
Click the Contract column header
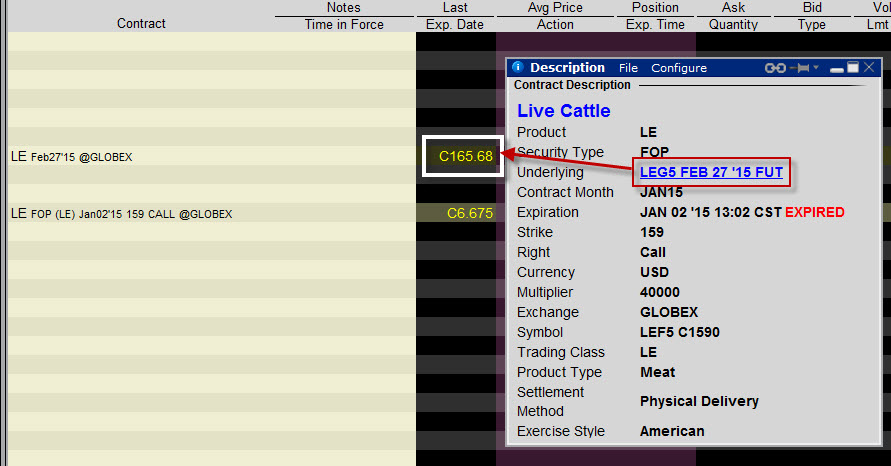tap(141, 23)
